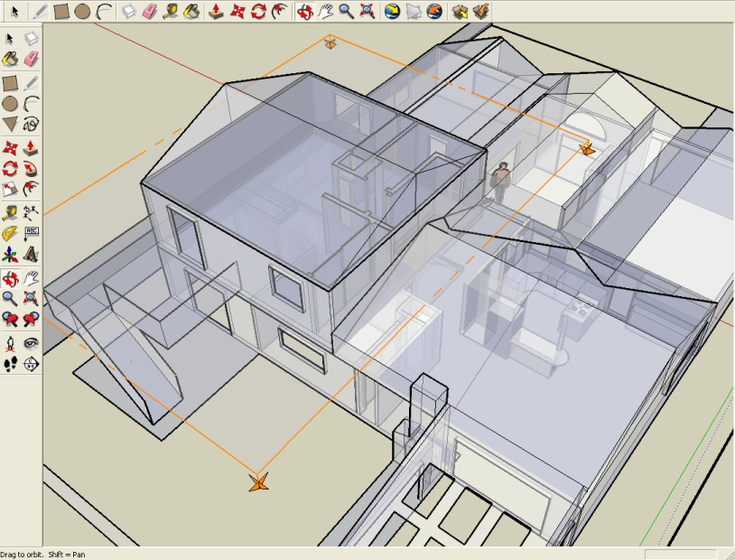
Task: Choose the Section Plane tool
Action: tap(32, 364)
